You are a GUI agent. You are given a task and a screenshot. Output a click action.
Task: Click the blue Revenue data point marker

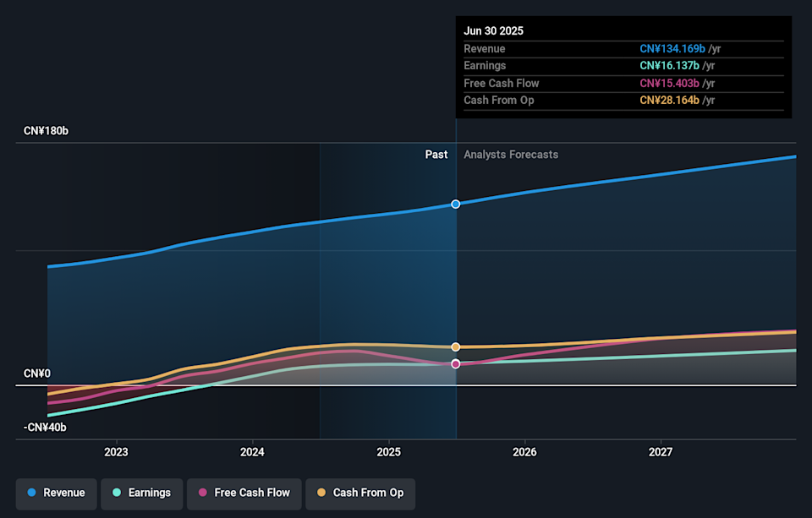click(x=456, y=204)
